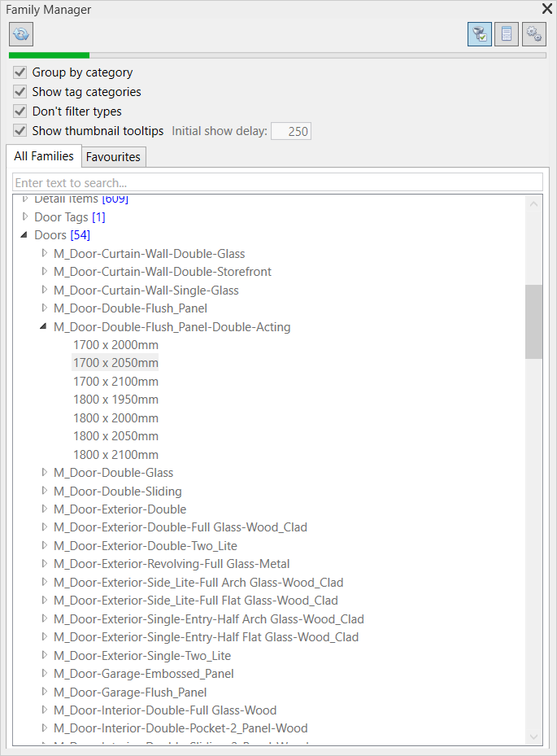
Task: Switch to the All Families tab
Action: pyautogui.click(x=44, y=156)
